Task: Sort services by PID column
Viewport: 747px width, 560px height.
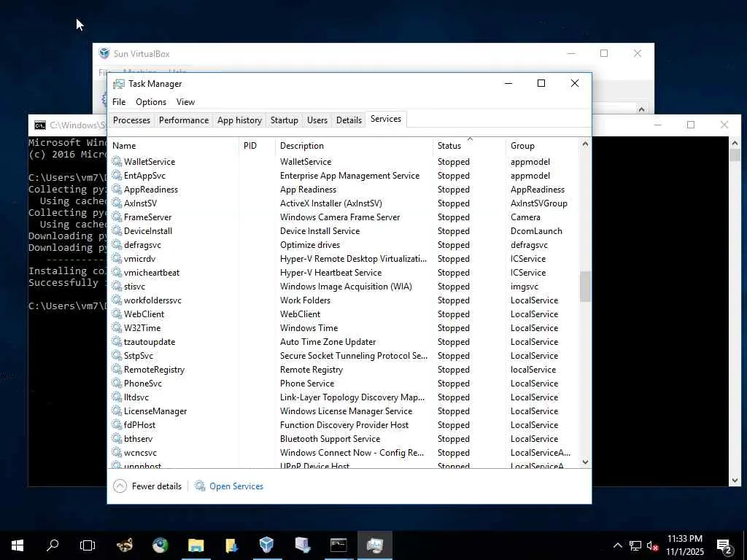Action: click(258, 146)
